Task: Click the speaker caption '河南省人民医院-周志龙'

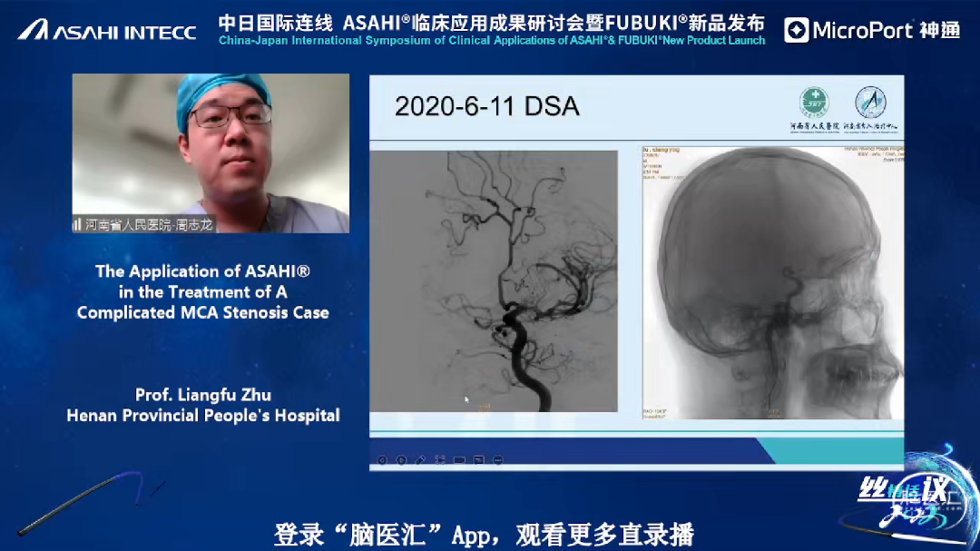Action: tap(149, 224)
